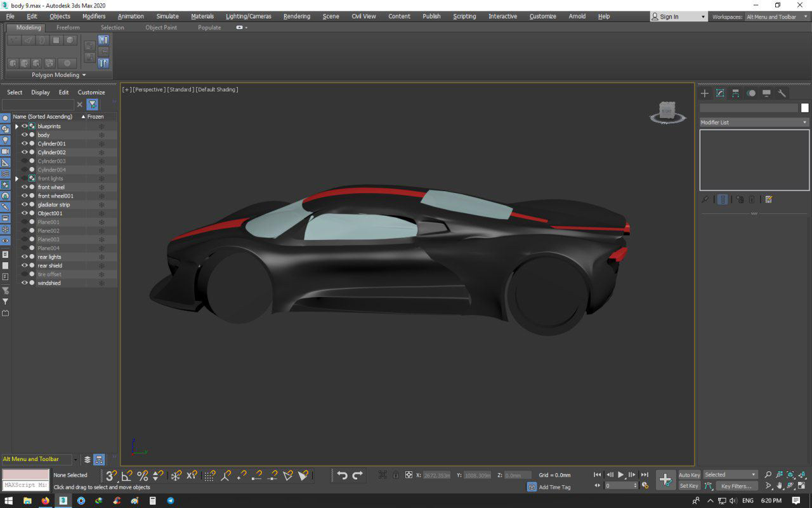
Task: Click Customize in Scene Explorer menu
Action: [x=91, y=92]
